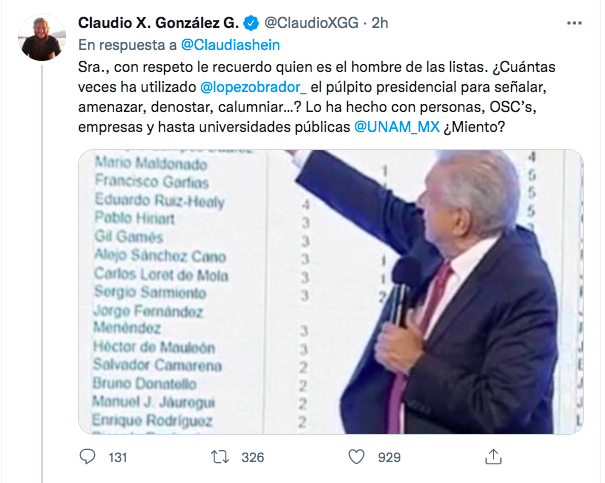Click the 131 replies count

click(118, 457)
